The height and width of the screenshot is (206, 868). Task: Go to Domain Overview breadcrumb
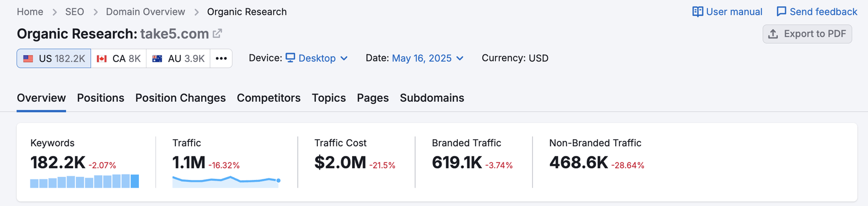145,11
